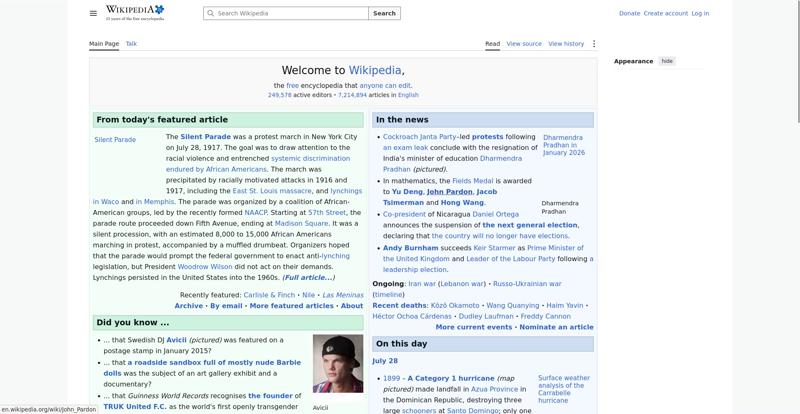Screen dimensions: 800x414
Task: Open the Wang Quanying recent death link
Action: click(x=512, y=306)
